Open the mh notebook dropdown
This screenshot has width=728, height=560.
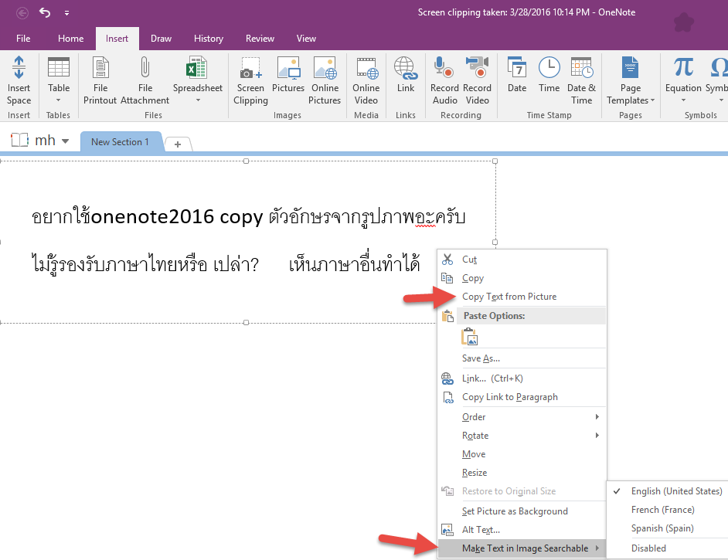66,141
